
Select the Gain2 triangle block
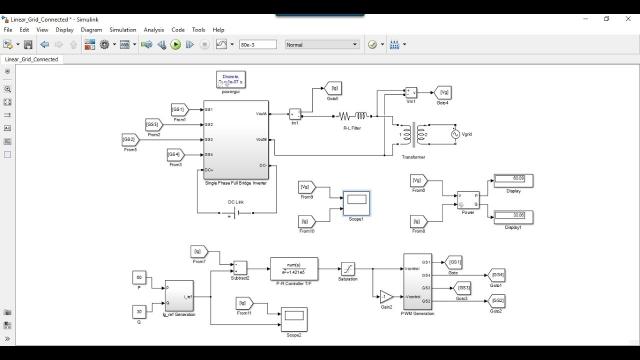coord(387,297)
